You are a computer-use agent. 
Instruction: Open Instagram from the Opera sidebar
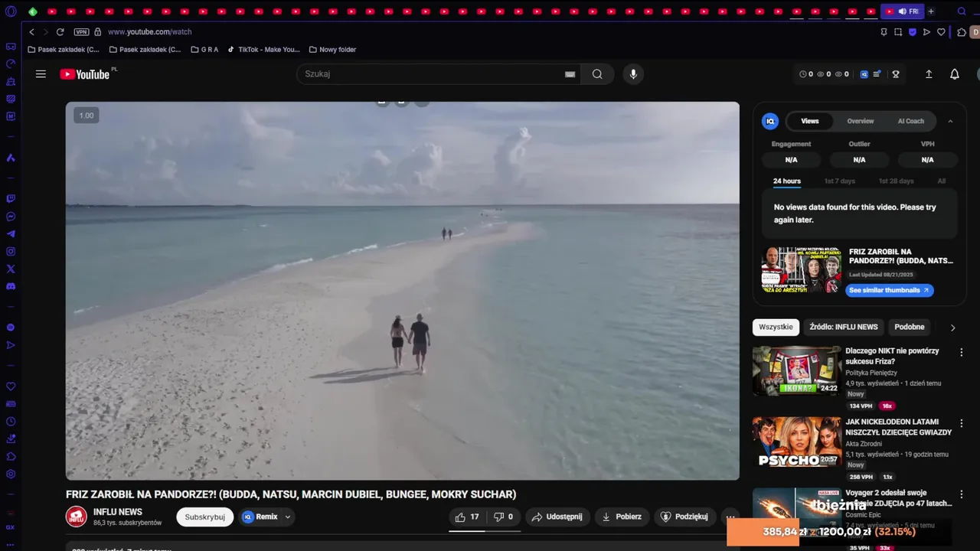11,252
